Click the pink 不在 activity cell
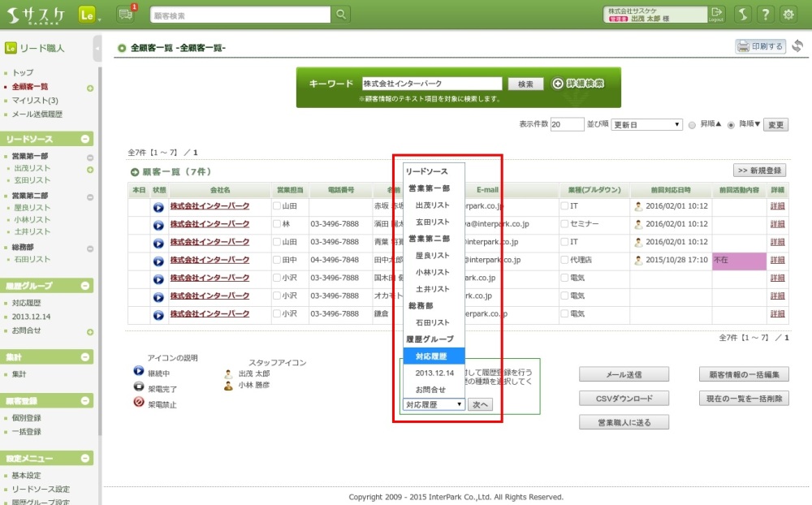This screenshot has width=812, height=505. pyautogui.click(x=738, y=261)
